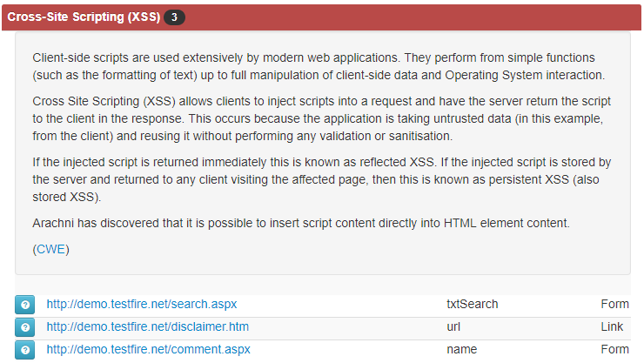Image resolution: width=644 pixels, height=363 pixels.
Task: Click the info icon beside search.aspx
Action: tap(24, 305)
